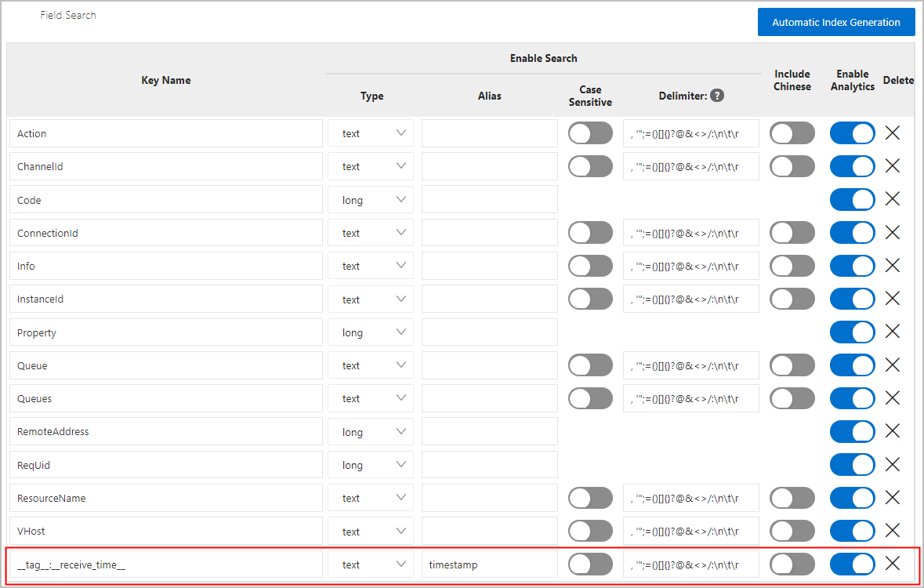Delete the Queue field row
The image size is (924, 588).
(892, 365)
